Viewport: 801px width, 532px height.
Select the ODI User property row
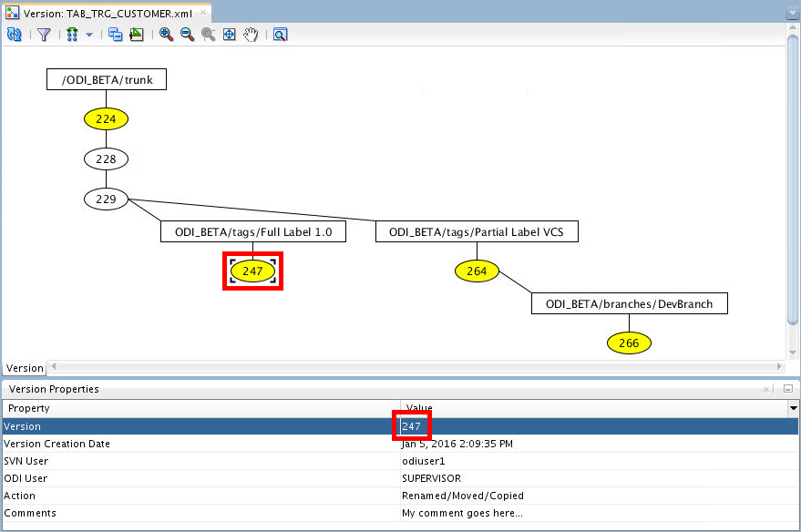pyautogui.click(x=401, y=478)
